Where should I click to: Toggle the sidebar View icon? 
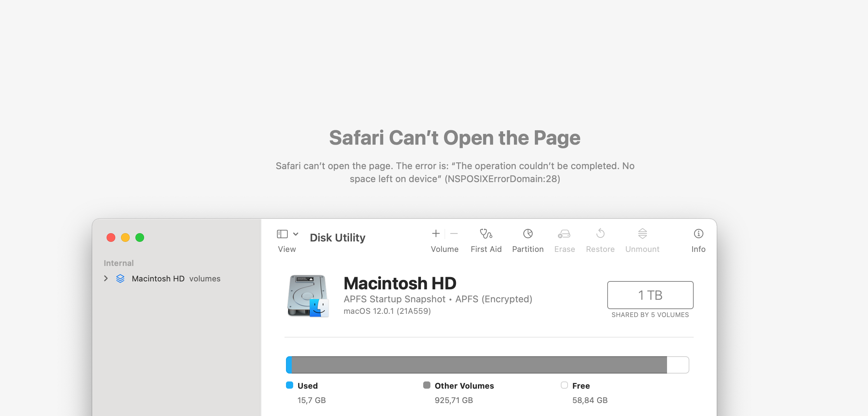[282, 234]
